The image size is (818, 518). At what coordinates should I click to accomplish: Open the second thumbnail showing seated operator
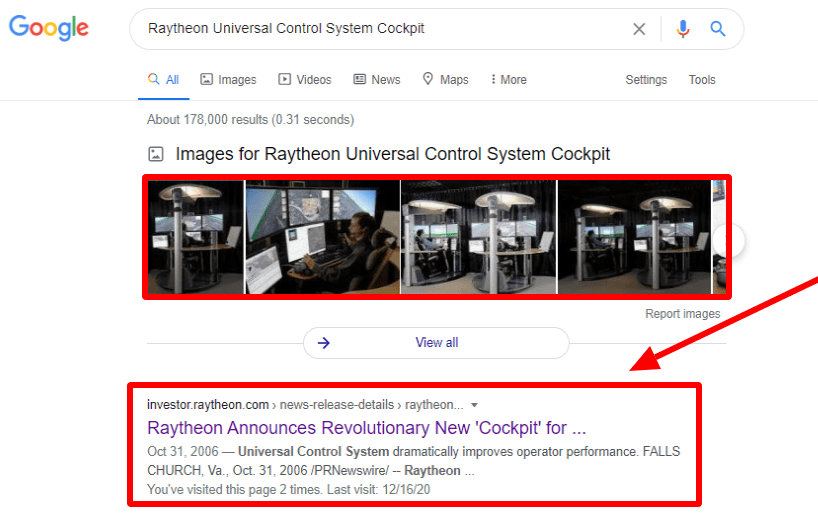coord(322,237)
